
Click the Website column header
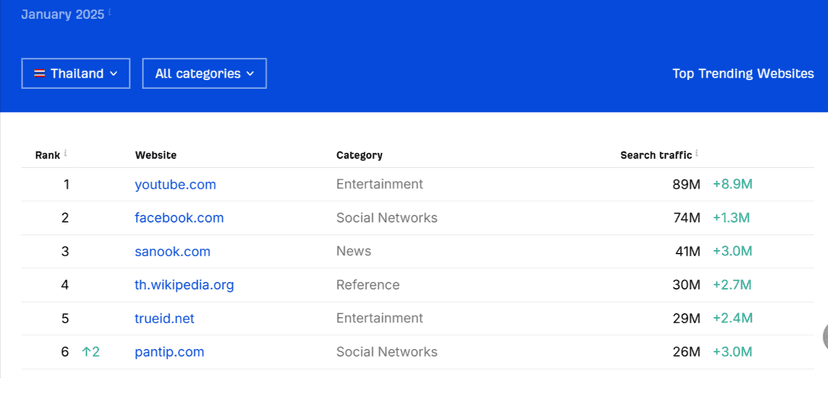[156, 155]
